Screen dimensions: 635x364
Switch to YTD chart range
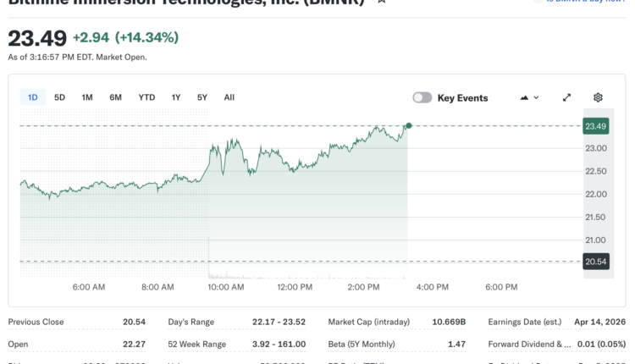146,97
